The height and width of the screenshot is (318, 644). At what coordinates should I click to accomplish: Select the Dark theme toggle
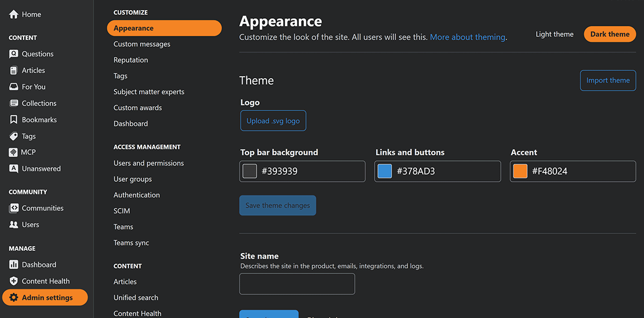[x=610, y=34]
